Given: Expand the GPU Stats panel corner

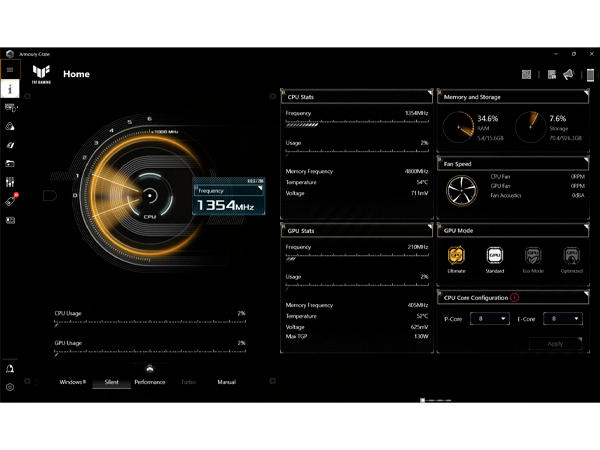Looking at the screenshot, I should 430,227.
